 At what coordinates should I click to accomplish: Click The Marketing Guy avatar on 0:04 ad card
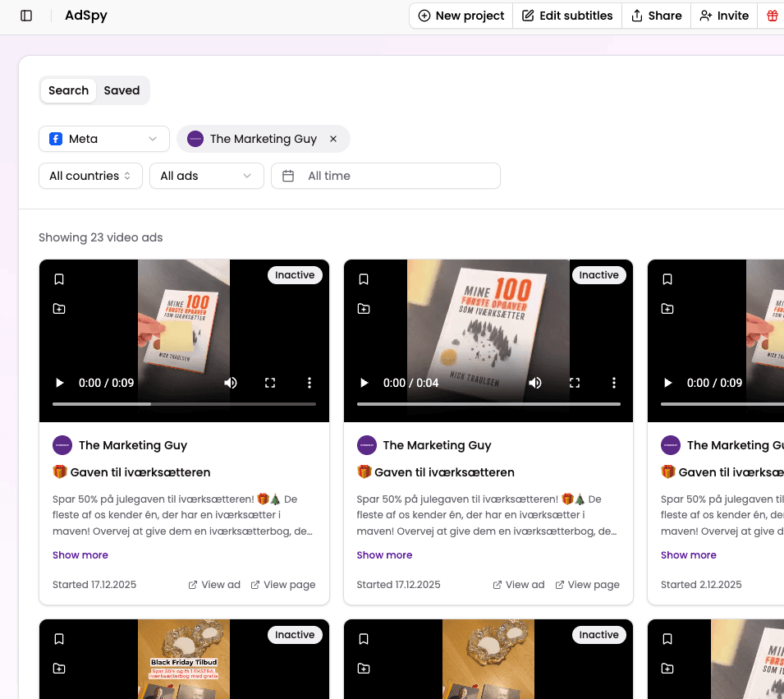click(x=366, y=445)
